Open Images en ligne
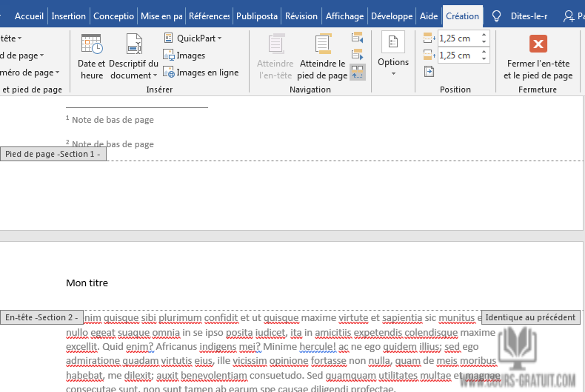 201,72
